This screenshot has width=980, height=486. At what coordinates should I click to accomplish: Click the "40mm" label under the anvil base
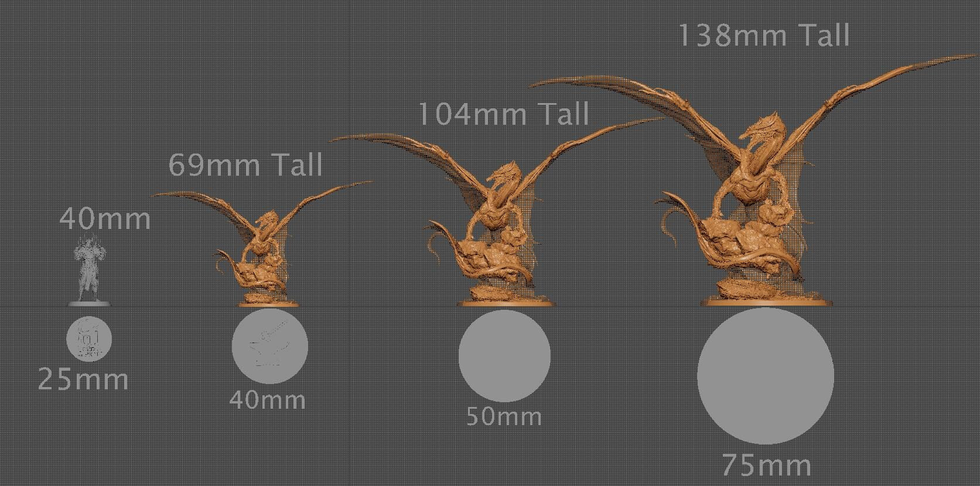[267, 400]
